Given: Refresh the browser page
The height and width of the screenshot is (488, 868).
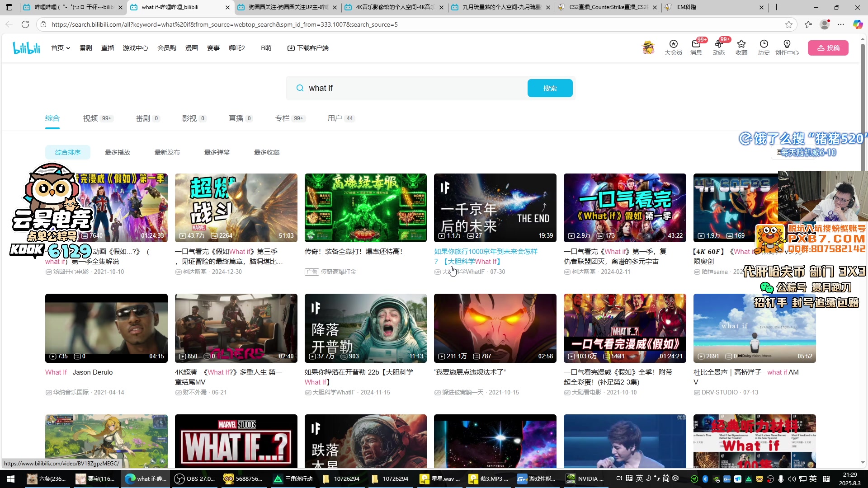Looking at the screenshot, I should 25,24.
